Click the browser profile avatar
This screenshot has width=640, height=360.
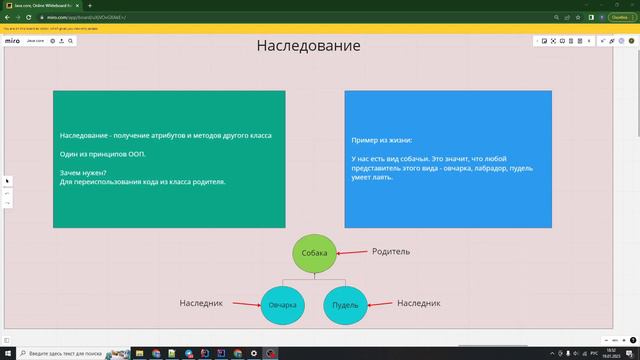602,18
